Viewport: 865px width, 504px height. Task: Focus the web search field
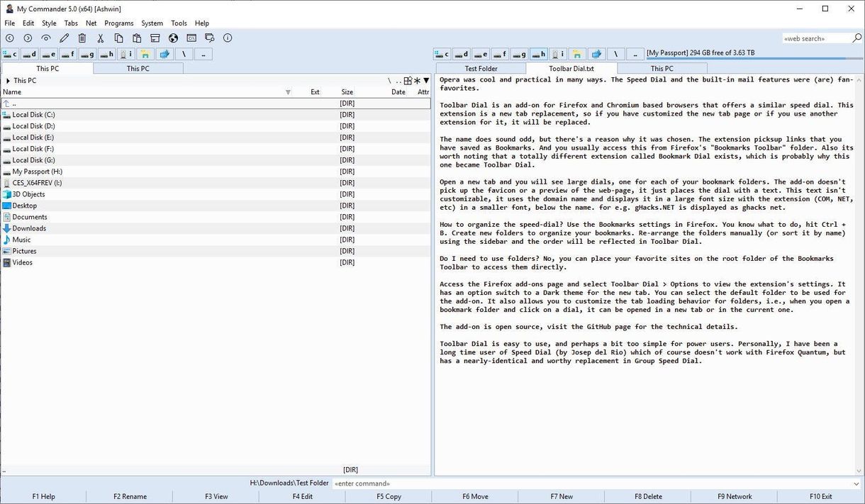coord(817,38)
